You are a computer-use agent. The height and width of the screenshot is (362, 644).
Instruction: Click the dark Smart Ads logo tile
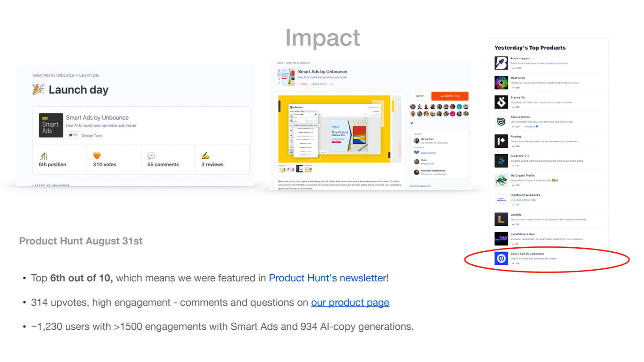(51, 125)
